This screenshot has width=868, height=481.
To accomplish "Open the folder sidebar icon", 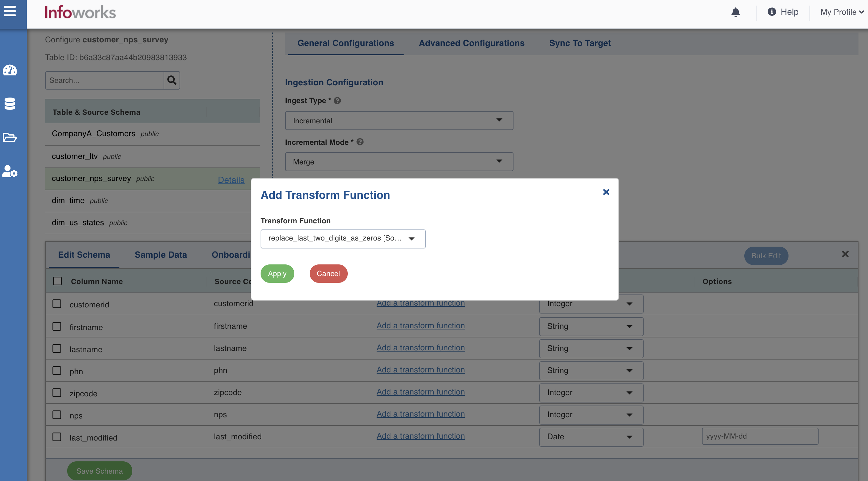I will coord(10,137).
